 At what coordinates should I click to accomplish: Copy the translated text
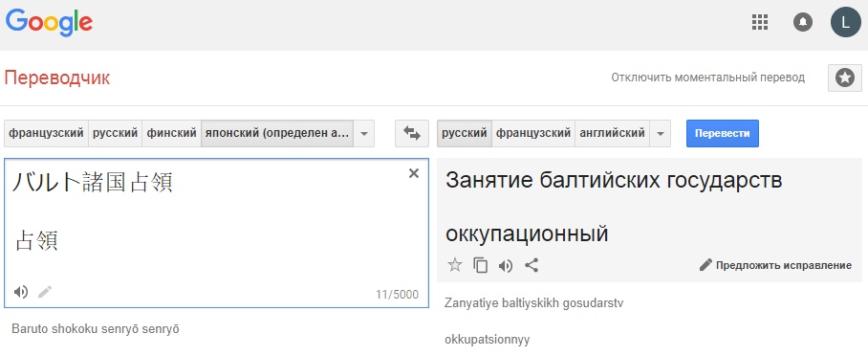coord(481,266)
